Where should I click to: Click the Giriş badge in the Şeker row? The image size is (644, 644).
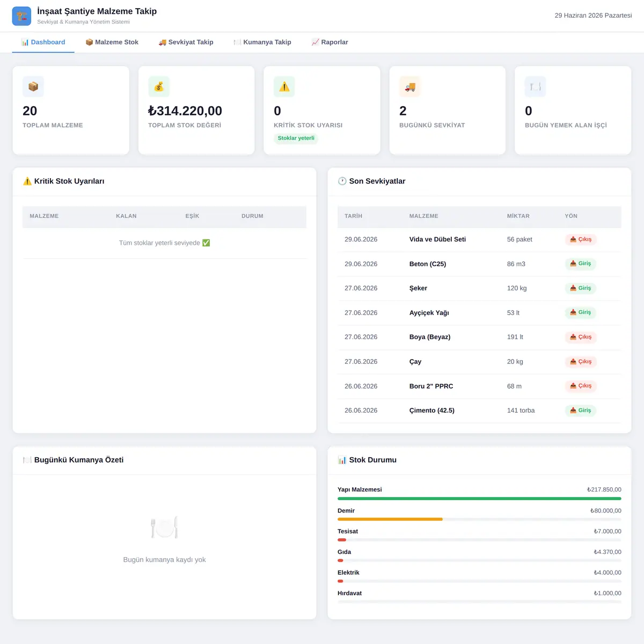[x=581, y=288]
